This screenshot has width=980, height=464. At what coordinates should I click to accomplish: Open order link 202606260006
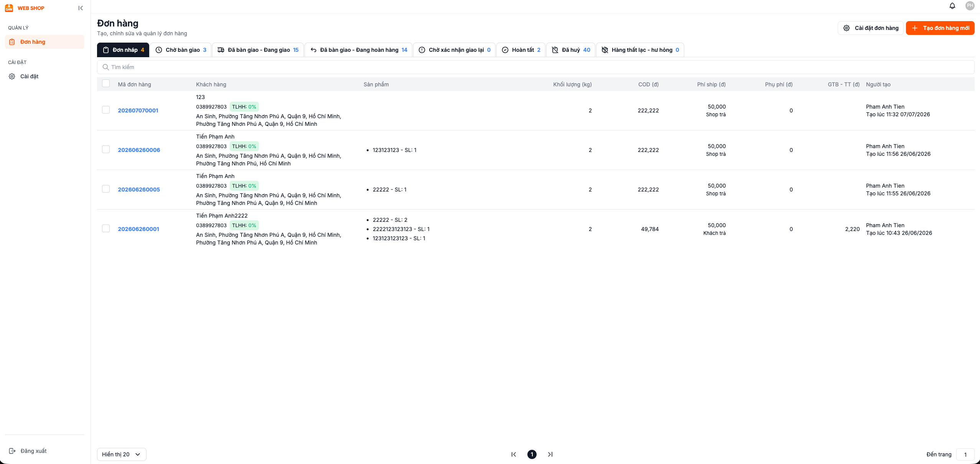point(139,150)
